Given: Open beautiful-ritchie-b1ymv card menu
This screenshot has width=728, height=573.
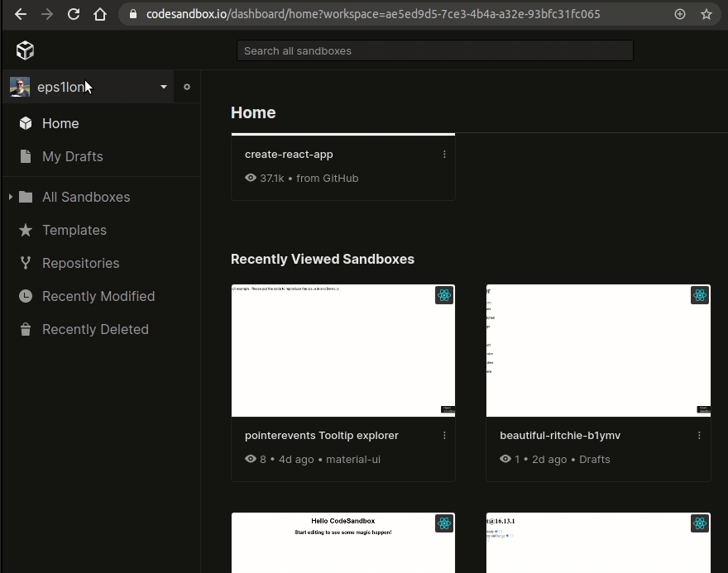Looking at the screenshot, I should pos(699,435).
